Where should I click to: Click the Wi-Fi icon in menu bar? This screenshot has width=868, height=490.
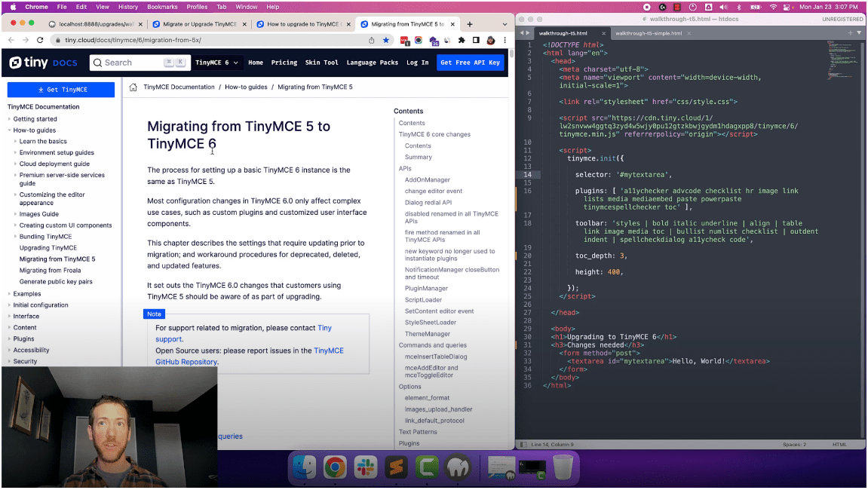(773, 8)
